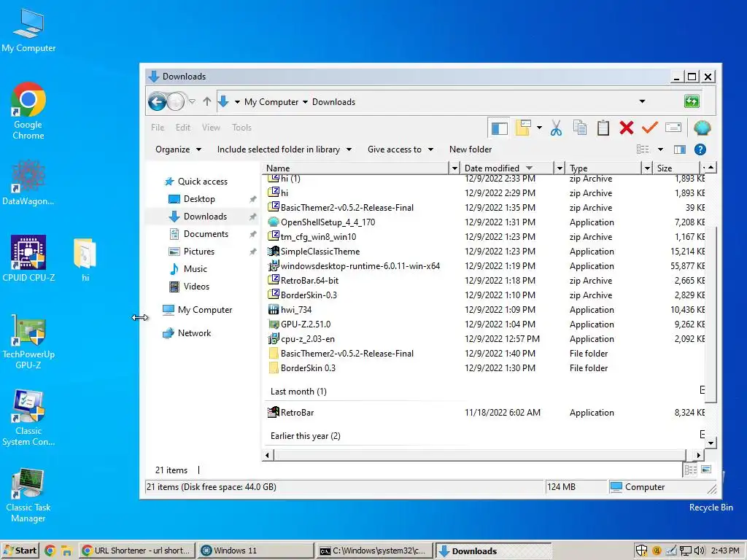Open Include selected folder in library dropdown
747x560 pixels.
[285, 149]
